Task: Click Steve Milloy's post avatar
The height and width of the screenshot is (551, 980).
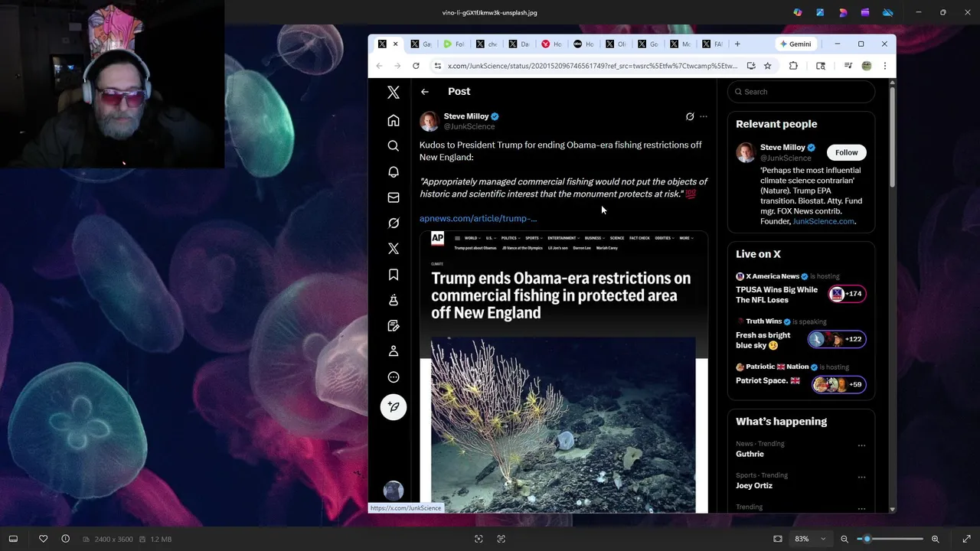Action: click(429, 121)
